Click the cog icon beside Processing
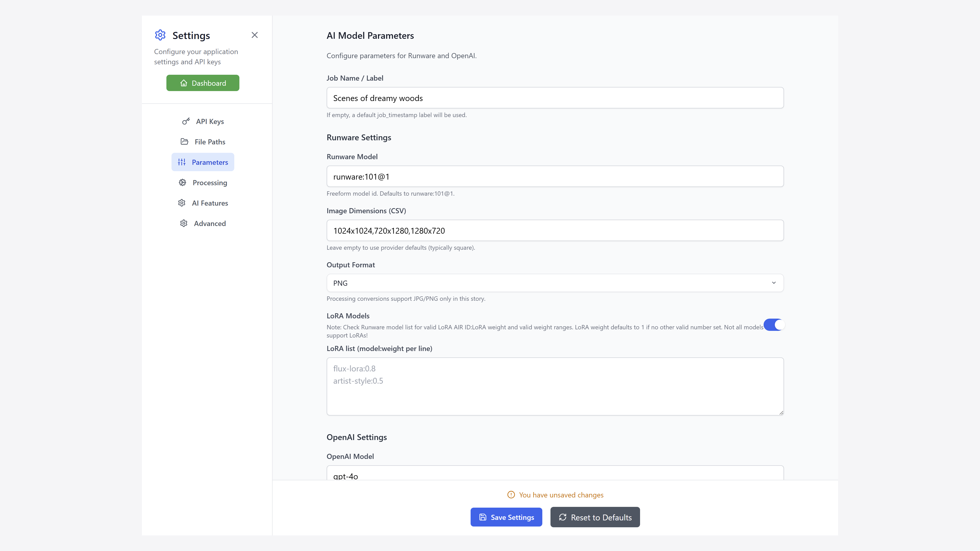Viewport: 980px width, 551px height. click(183, 183)
